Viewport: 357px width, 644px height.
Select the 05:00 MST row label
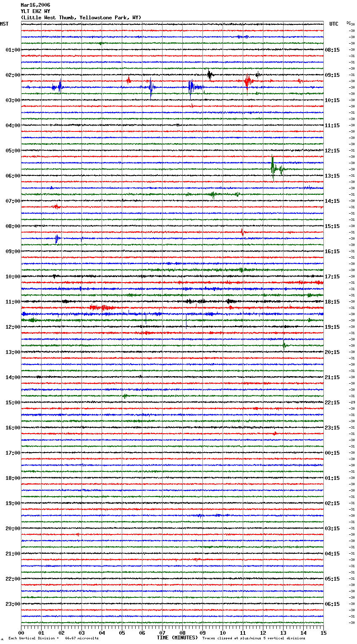(x=13, y=151)
